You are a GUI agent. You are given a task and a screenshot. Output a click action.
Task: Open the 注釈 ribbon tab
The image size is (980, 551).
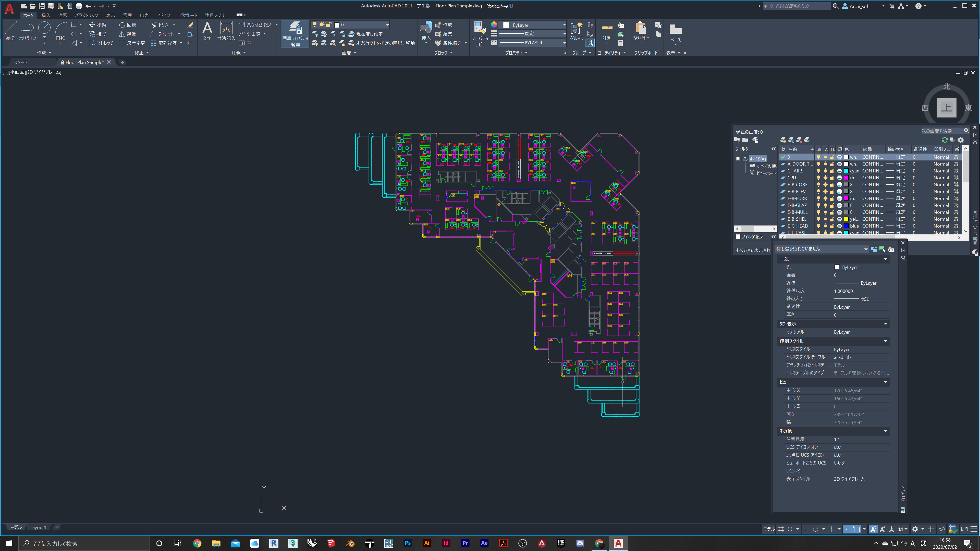[63, 15]
